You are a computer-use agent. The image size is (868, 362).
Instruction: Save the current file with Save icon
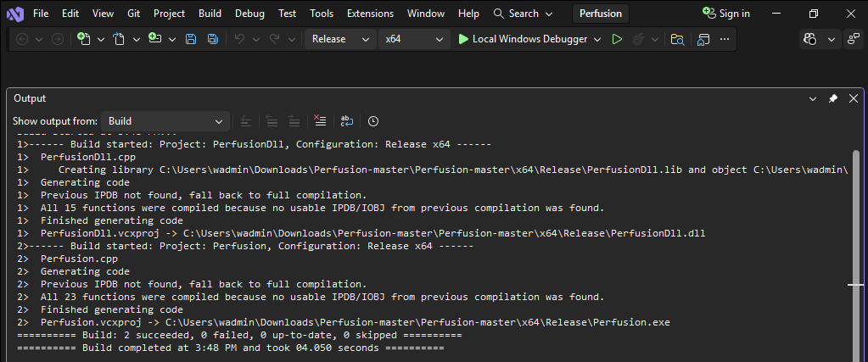[191, 39]
